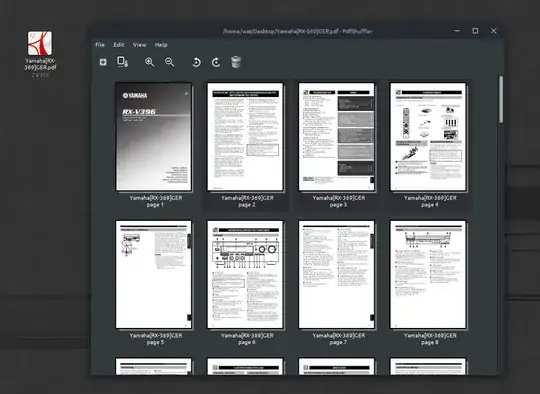Delete selected pages with trash icon
Image resolution: width=540 pixels, height=394 pixels.
tap(236, 62)
